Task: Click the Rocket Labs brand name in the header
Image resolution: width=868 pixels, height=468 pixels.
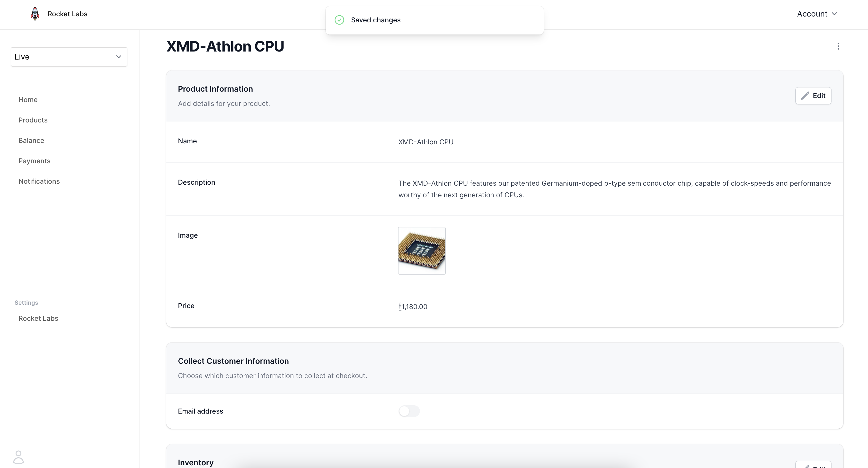Action: tap(67, 14)
